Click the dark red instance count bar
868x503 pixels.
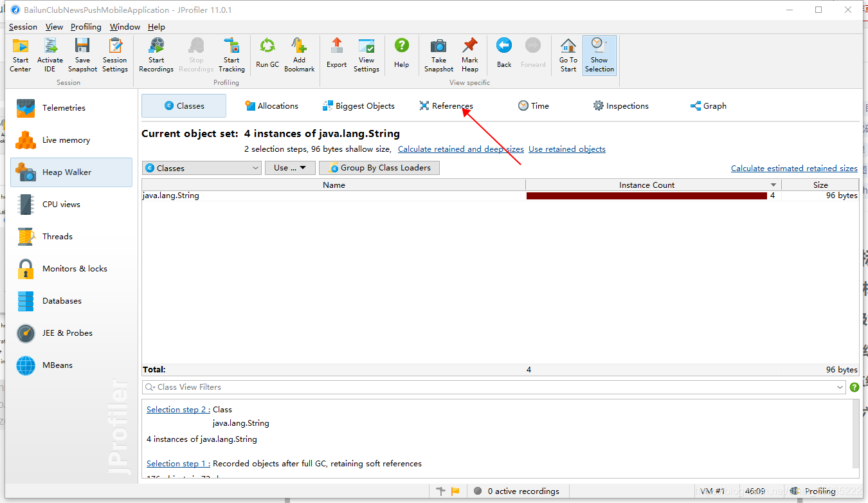pos(647,196)
